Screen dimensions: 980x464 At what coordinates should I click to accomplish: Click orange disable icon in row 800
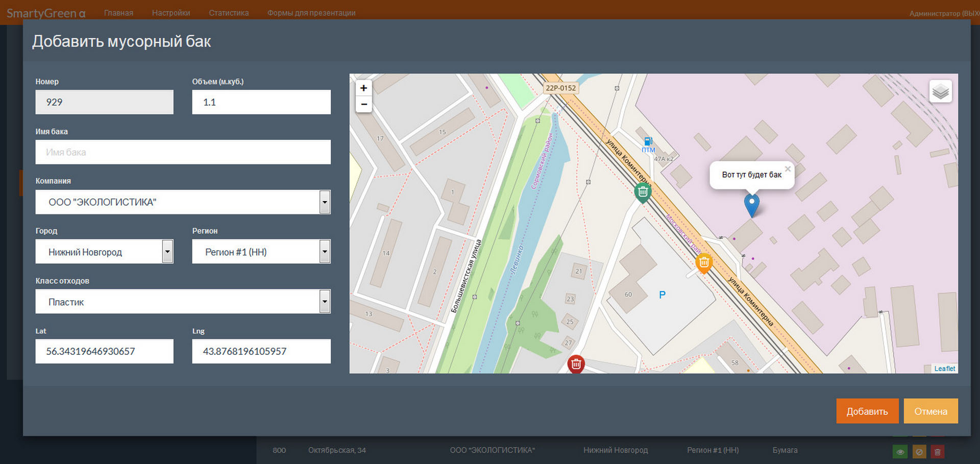(919, 452)
